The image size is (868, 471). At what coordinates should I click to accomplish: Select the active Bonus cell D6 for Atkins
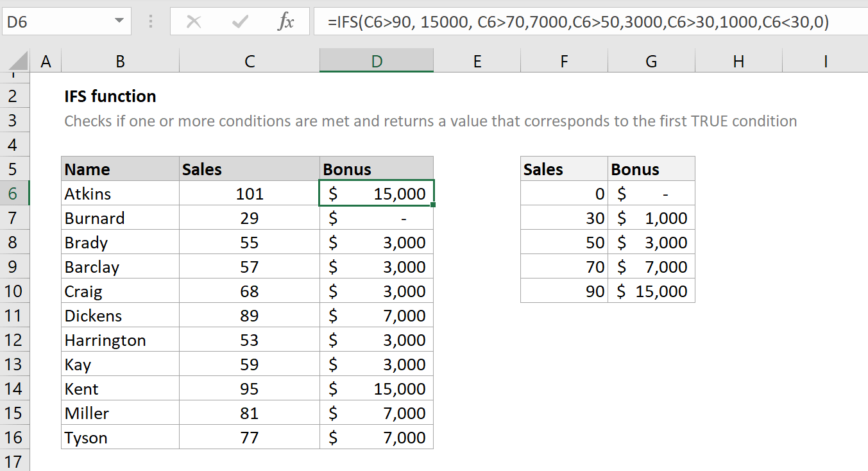377,194
